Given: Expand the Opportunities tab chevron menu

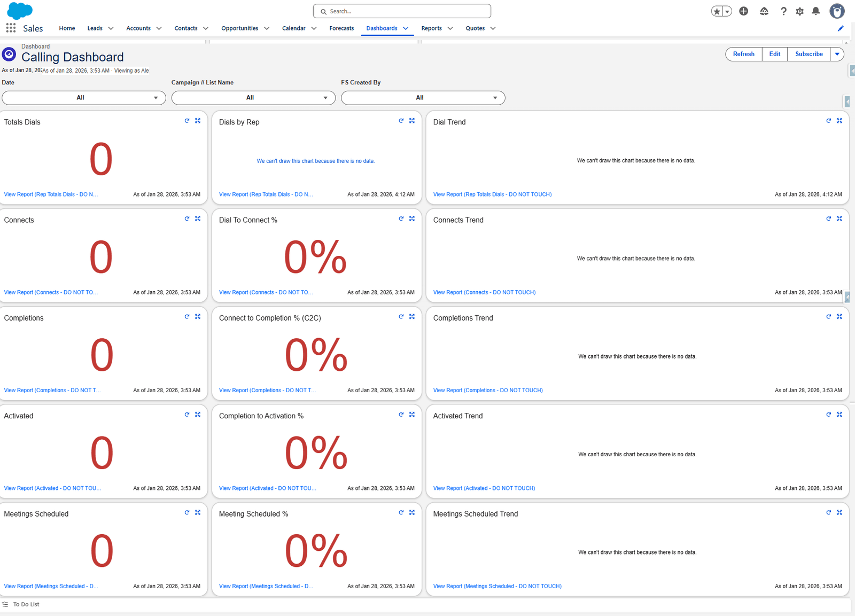Looking at the screenshot, I should click(x=267, y=28).
